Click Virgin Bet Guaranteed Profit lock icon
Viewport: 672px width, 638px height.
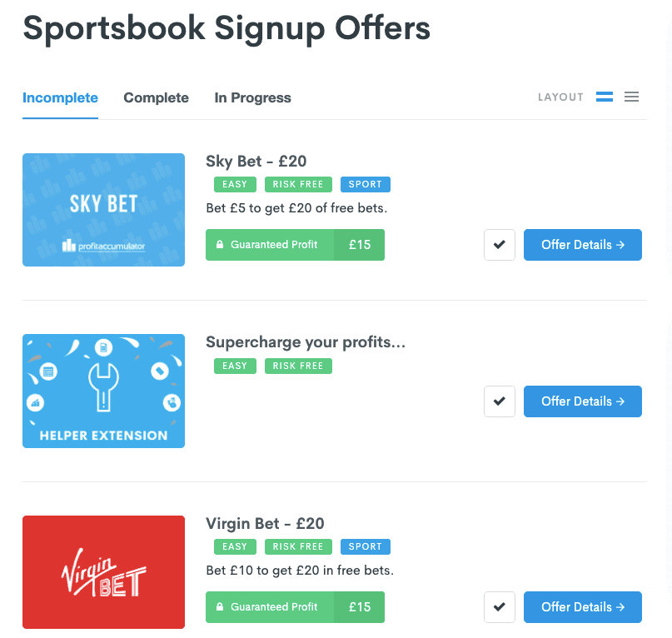(220, 606)
